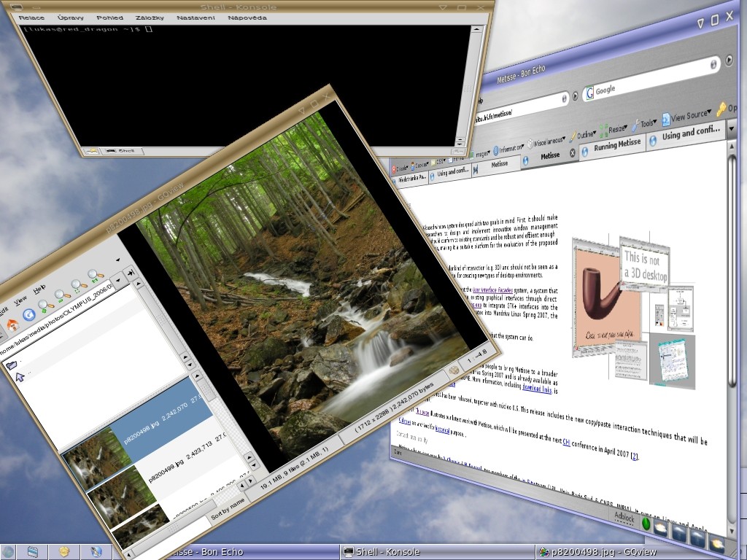Click the Google search box in Bon Echo

(650, 77)
